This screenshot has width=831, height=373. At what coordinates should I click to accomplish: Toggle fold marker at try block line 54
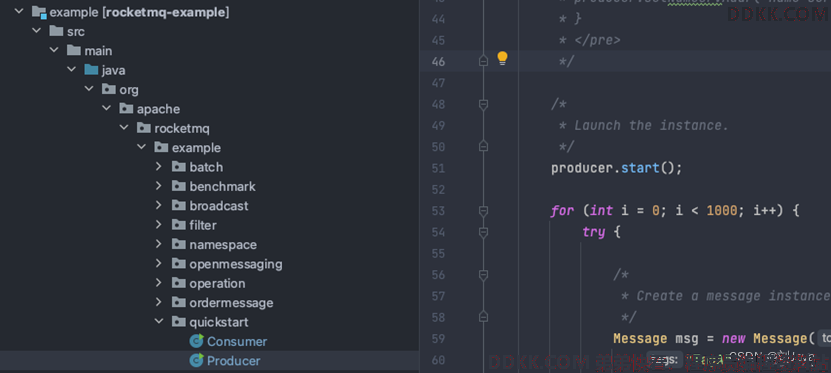coord(483,232)
